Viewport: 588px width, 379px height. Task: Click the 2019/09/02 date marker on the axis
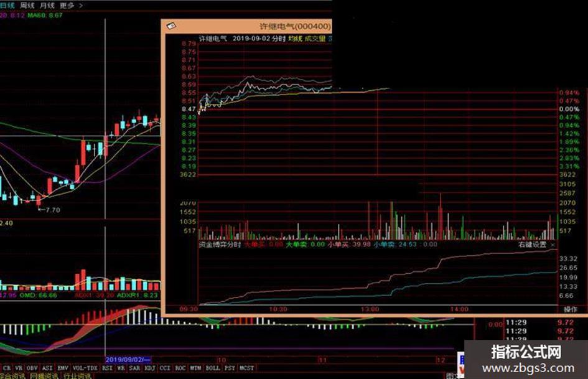[x=128, y=360]
